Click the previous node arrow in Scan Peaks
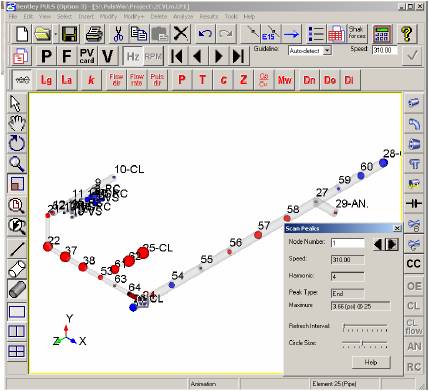Screen dimensions: 429x391 point(378,244)
